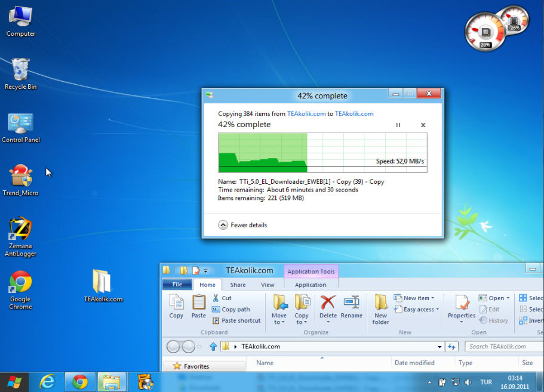Click the History command in ribbon
The height and width of the screenshot is (392, 544).
pyautogui.click(x=493, y=321)
